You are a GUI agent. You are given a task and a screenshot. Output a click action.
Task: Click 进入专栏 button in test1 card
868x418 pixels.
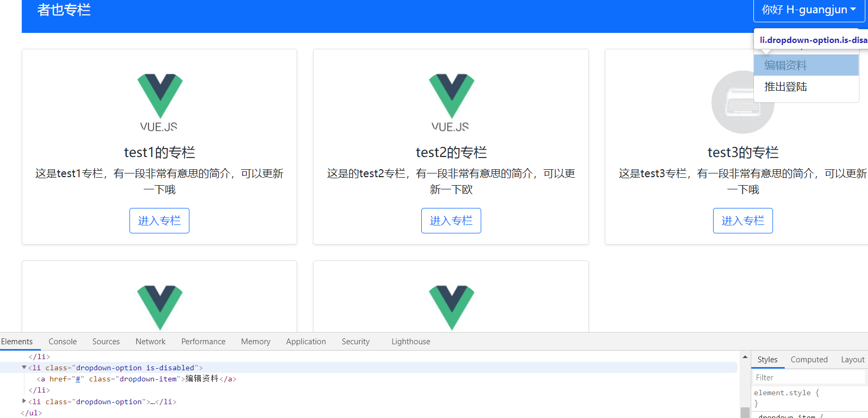(159, 221)
